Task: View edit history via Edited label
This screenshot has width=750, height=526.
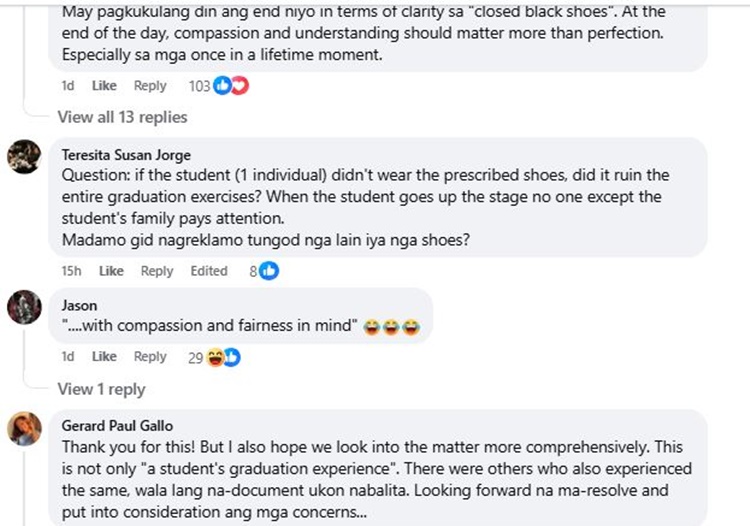Action: [x=209, y=271]
